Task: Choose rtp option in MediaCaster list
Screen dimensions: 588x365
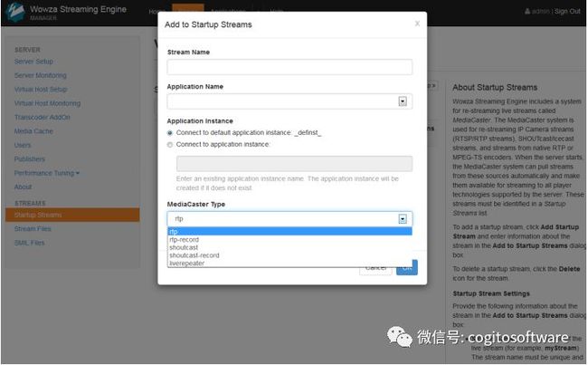Action: [x=289, y=231]
